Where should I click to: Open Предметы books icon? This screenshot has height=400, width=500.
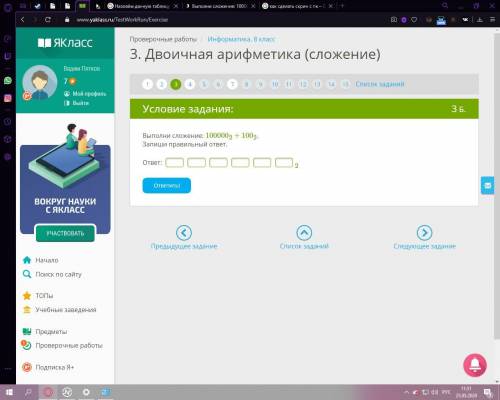tap(27, 332)
